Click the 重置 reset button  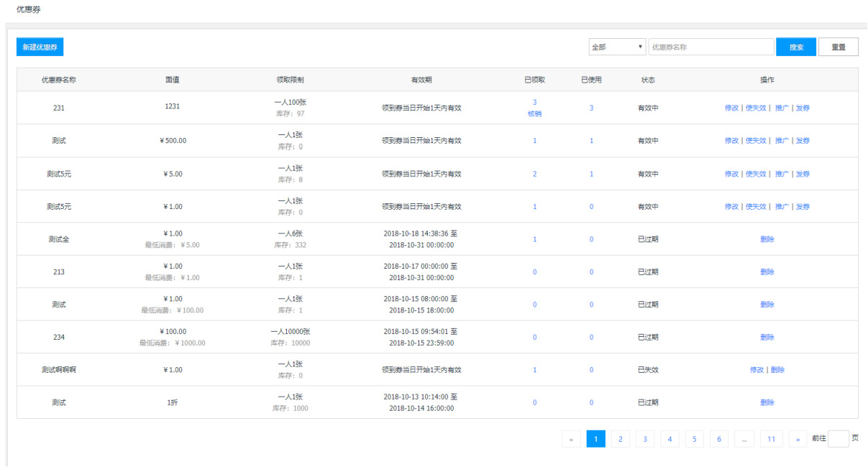tap(838, 47)
